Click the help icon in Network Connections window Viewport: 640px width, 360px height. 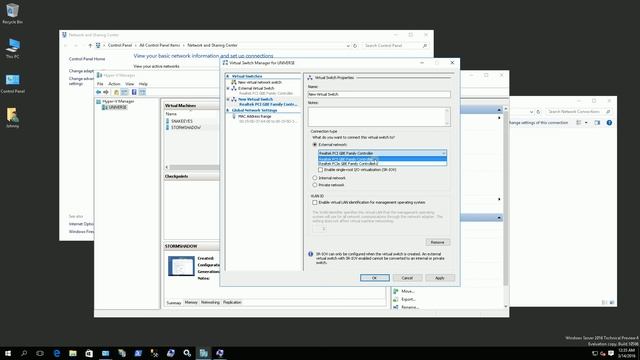pos(609,122)
